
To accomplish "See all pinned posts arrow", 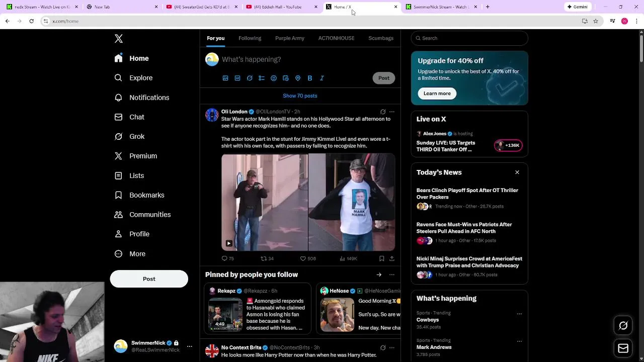I will 379,275.
